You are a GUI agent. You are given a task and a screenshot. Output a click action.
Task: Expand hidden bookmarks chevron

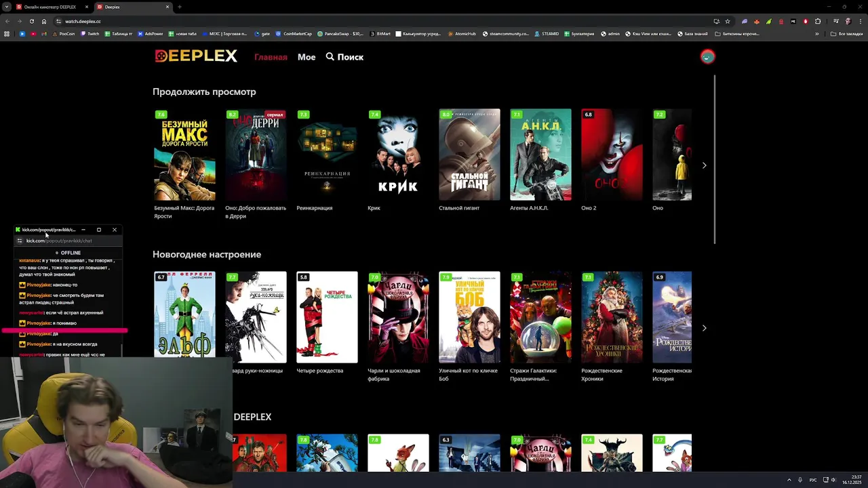click(x=817, y=34)
